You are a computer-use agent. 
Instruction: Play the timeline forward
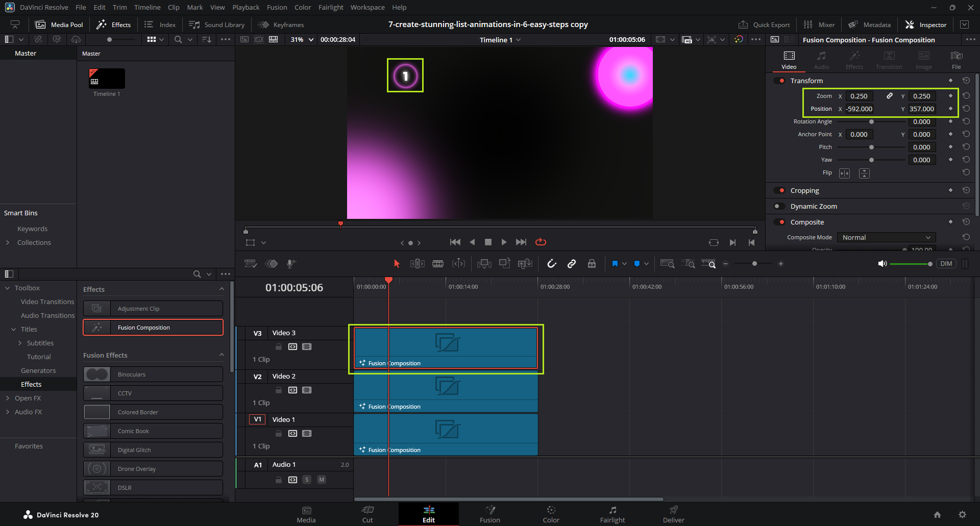pyautogui.click(x=504, y=242)
